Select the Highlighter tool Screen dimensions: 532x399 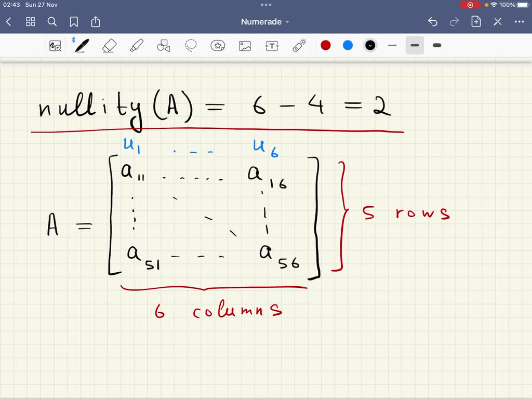(137, 45)
